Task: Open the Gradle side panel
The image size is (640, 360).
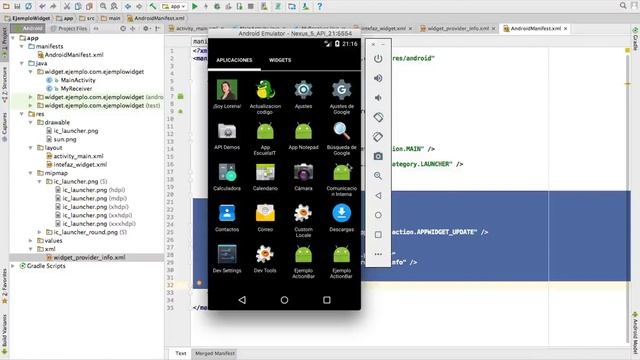Action: [635, 40]
